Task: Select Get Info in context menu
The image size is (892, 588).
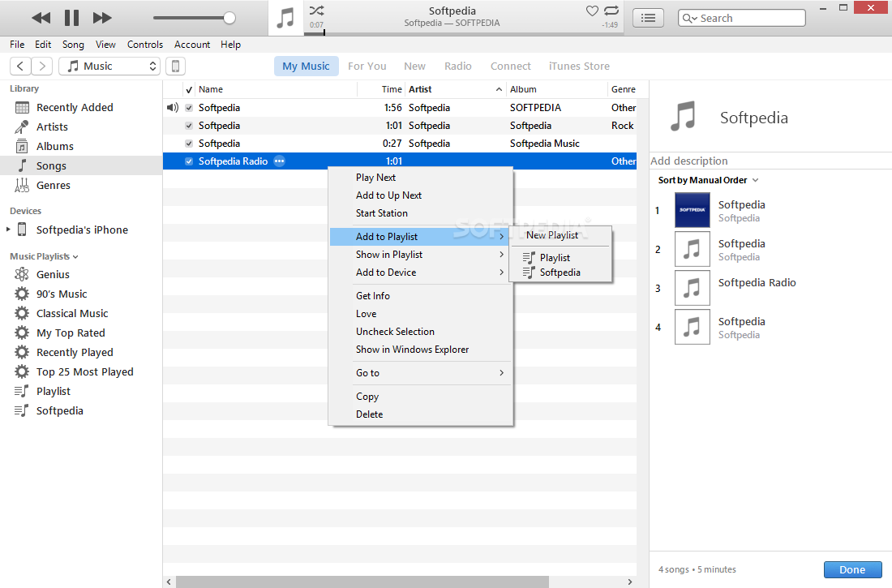Action: tap(373, 296)
